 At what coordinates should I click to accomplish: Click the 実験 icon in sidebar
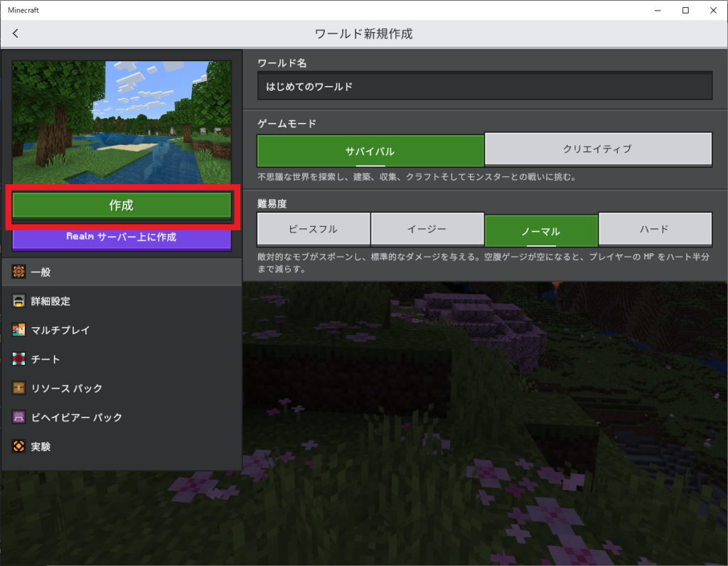point(18,447)
